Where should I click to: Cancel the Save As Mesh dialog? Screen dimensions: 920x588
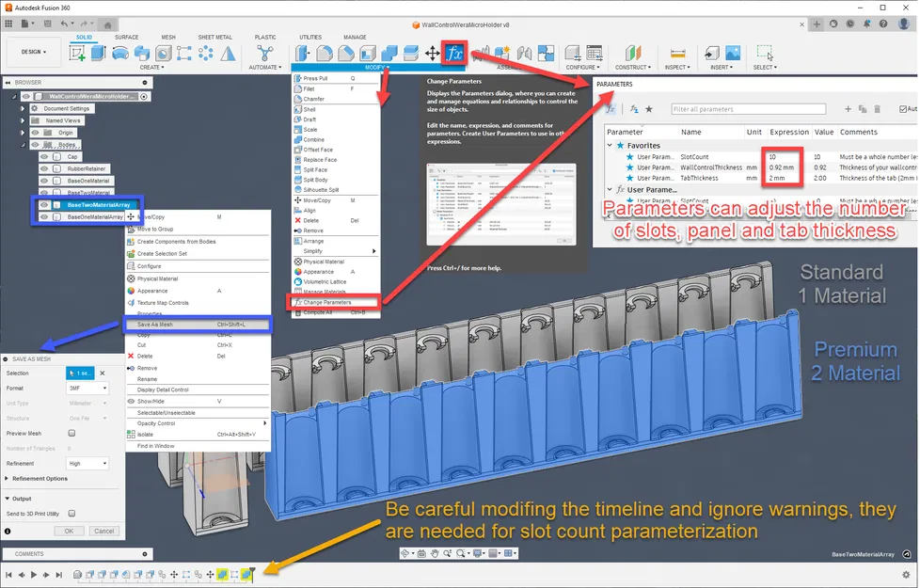104,531
